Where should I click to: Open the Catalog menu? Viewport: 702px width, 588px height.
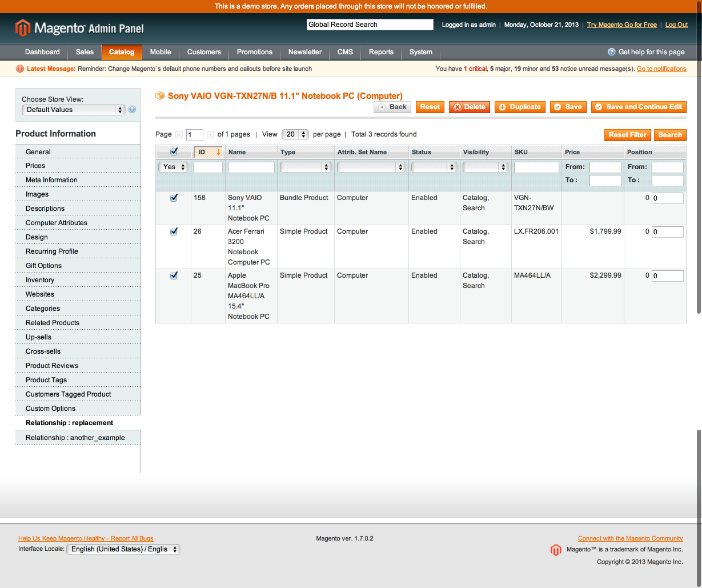pyautogui.click(x=122, y=52)
